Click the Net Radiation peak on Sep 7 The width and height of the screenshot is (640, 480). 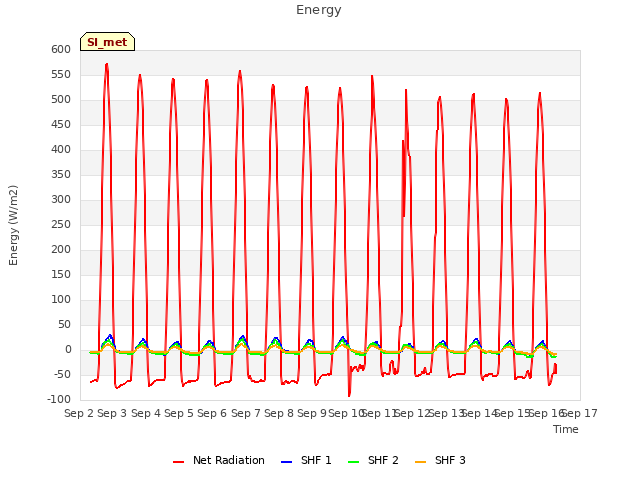(x=240, y=71)
